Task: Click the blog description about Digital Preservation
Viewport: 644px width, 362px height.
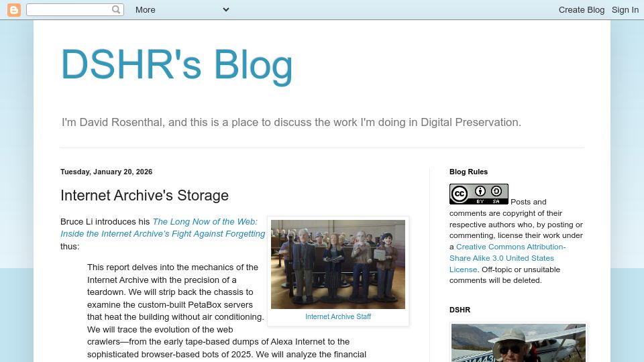Action: (x=291, y=122)
